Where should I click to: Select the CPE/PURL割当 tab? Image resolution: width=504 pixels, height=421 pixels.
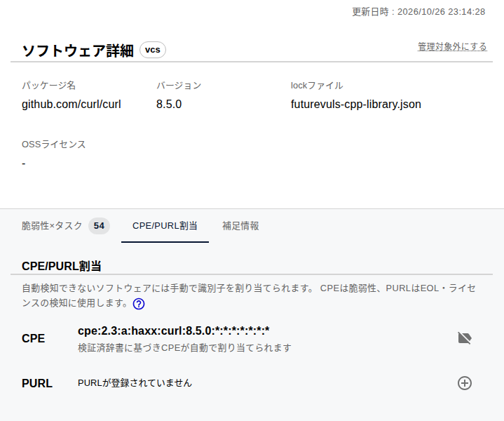pyautogui.click(x=165, y=226)
